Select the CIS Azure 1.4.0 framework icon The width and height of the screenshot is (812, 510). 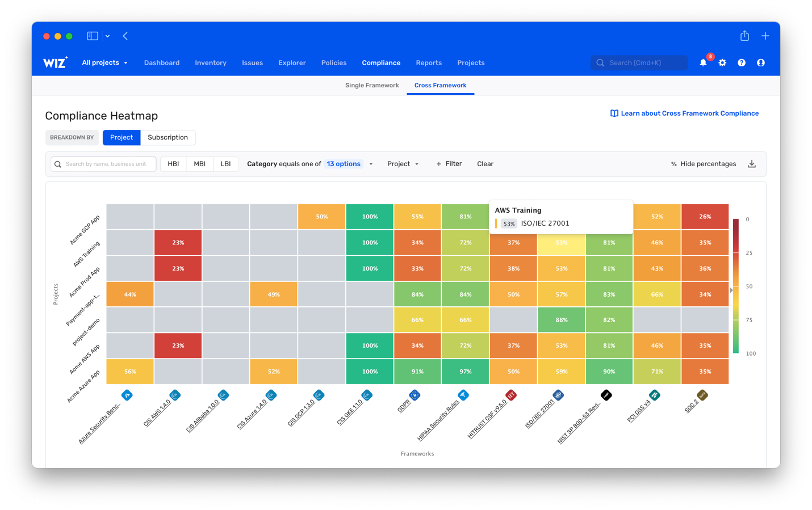pyautogui.click(x=271, y=395)
